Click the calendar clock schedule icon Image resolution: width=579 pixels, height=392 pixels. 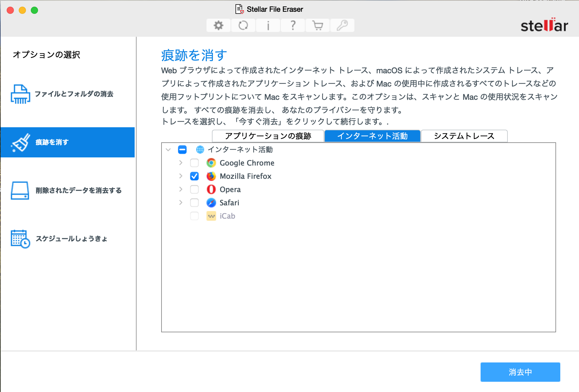pyautogui.click(x=20, y=239)
